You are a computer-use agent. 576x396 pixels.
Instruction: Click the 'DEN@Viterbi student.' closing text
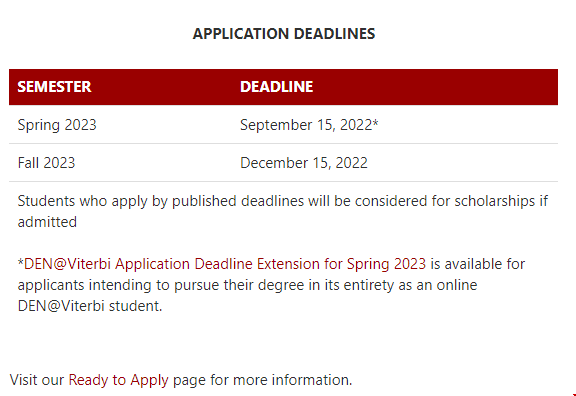(x=90, y=306)
